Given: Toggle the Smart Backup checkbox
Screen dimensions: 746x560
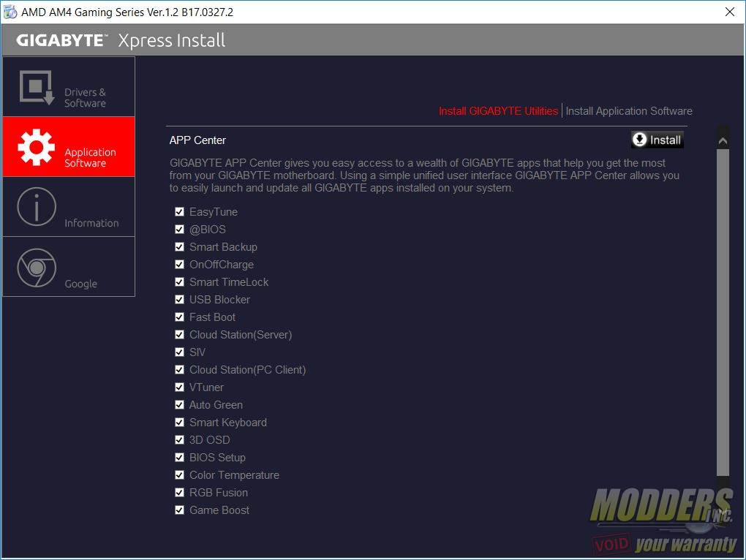Looking at the screenshot, I should tap(179, 246).
